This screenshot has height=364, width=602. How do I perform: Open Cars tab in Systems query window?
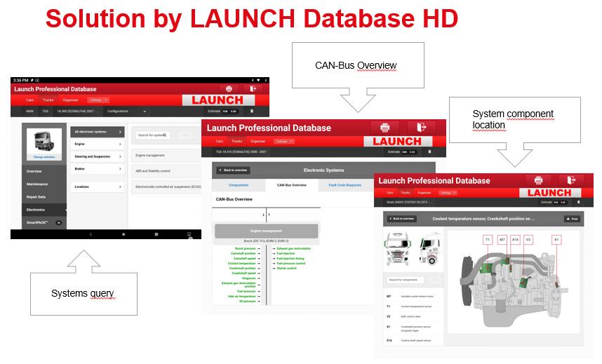[30, 100]
